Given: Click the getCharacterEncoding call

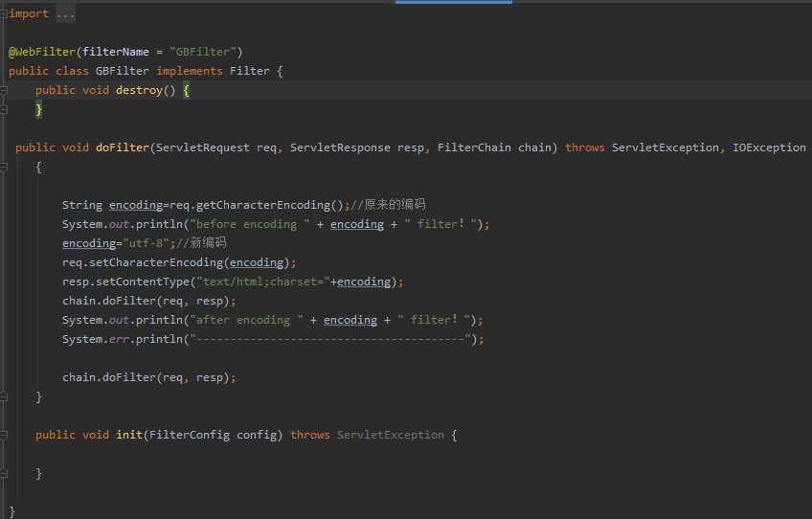Looking at the screenshot, I should pos(263,205).
